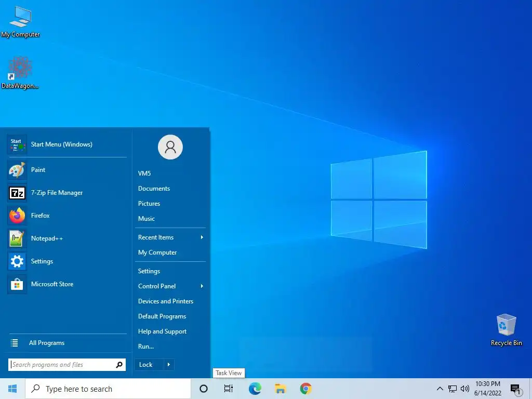Open Music from start menu
532x399 pixels.
pos(146,219)
